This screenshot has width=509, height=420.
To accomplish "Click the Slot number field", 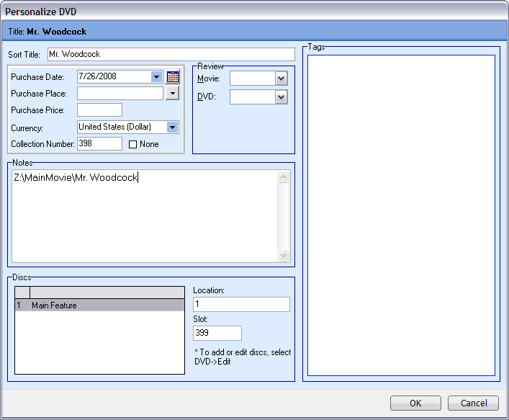I will (217, 333).
